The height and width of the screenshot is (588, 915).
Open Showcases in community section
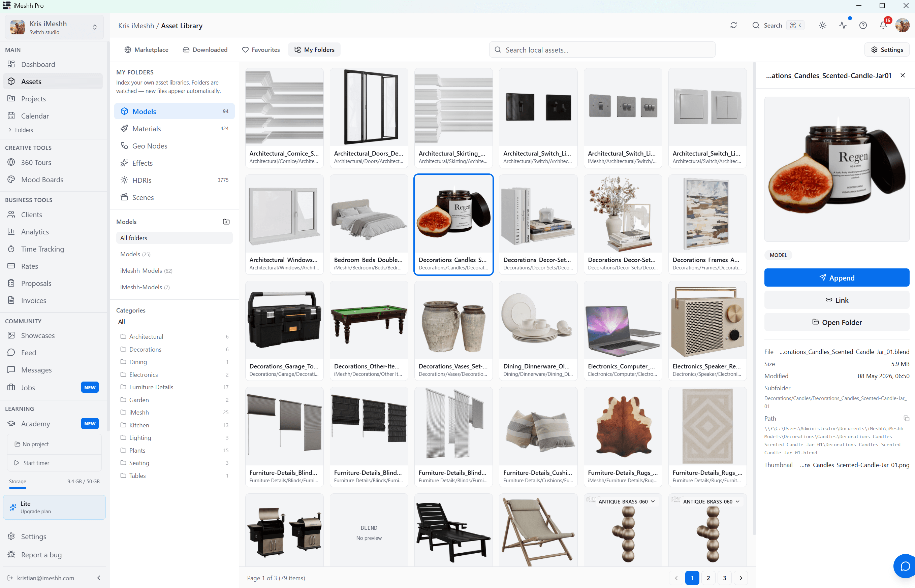click(53, 336)
